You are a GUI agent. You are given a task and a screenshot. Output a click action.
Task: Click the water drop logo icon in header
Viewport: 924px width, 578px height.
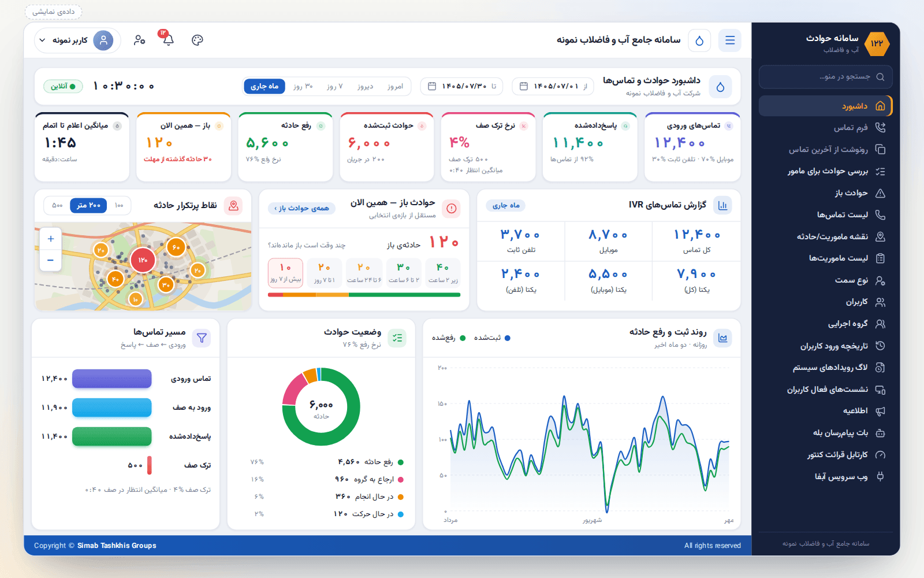pos(699,40)
